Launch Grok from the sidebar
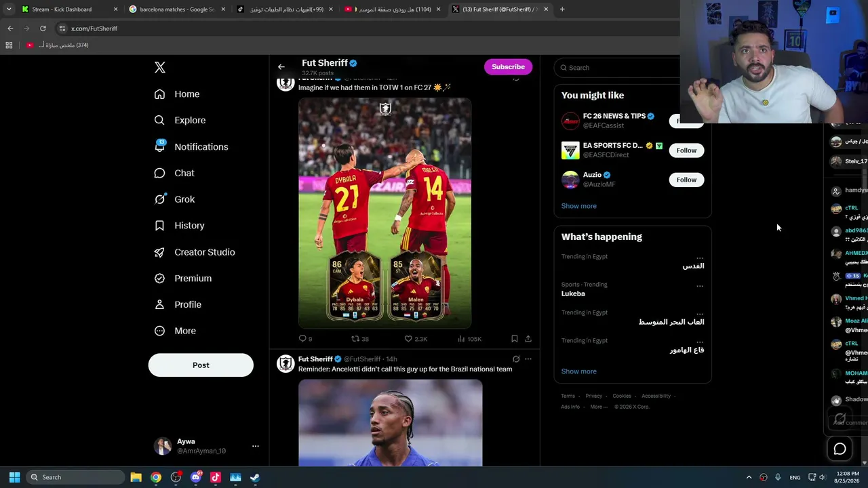Image resolution: width=868 pixels, height=488 pixels. 174,199
